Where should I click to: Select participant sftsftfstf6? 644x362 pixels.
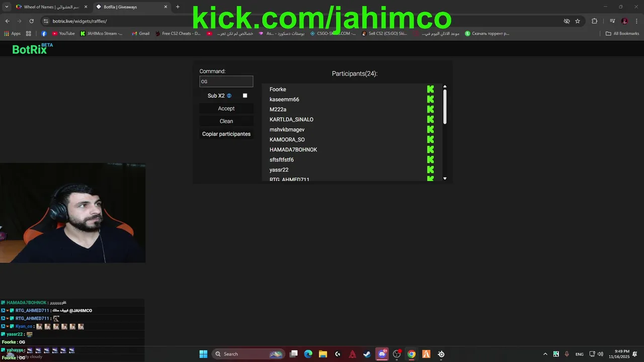pyautogui.click(x=282, y=160)
